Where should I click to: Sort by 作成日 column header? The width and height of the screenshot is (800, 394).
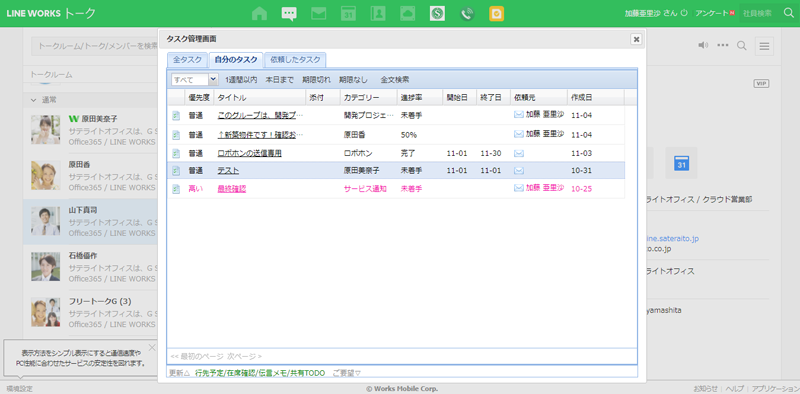[x=595, y=97]
